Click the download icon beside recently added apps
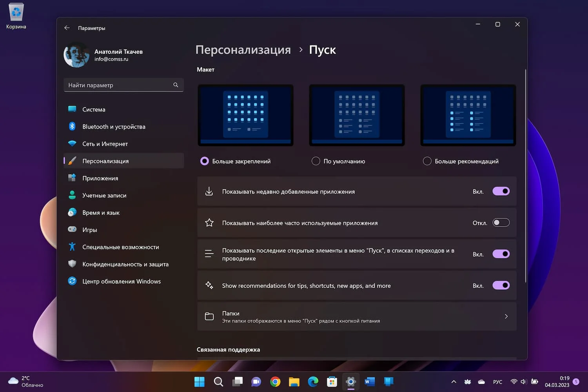This screenshot has height=392, width=588. [209, 191]
